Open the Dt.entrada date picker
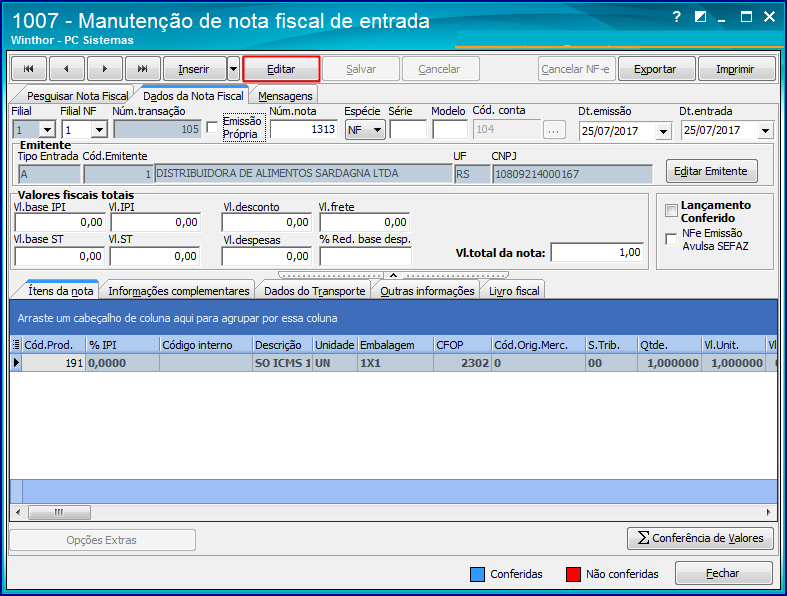Viewport: 787px width, 596px height. 765,131
